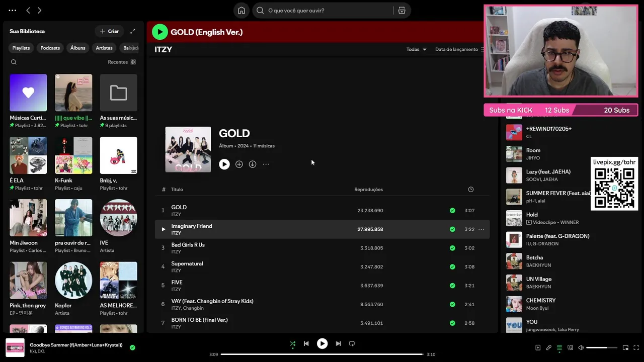Image resolution: width=644 pixels, height=362 pixels.
Task: Play the GOLD album with white button
Action: pos(224,164)
